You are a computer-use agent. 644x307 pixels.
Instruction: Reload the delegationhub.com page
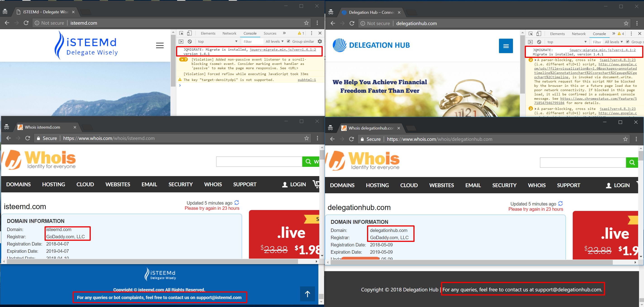[x=352, y=24]
